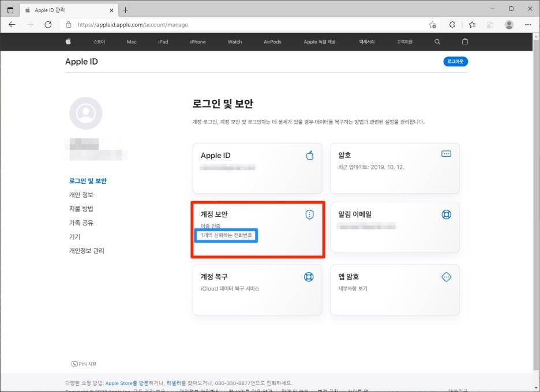Open a new tab with plus button

pyautogui.click(x=125, y=10)
